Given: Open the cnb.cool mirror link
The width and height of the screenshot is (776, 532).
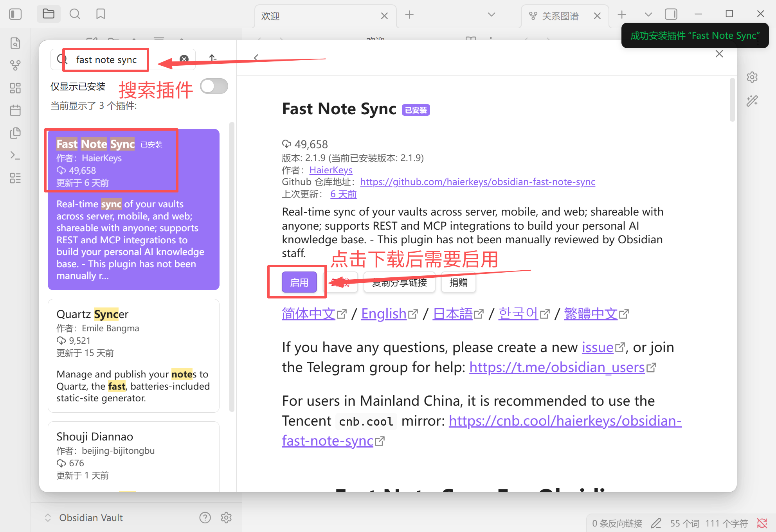Looking at the screenshot, I should (x=482, y=431).
